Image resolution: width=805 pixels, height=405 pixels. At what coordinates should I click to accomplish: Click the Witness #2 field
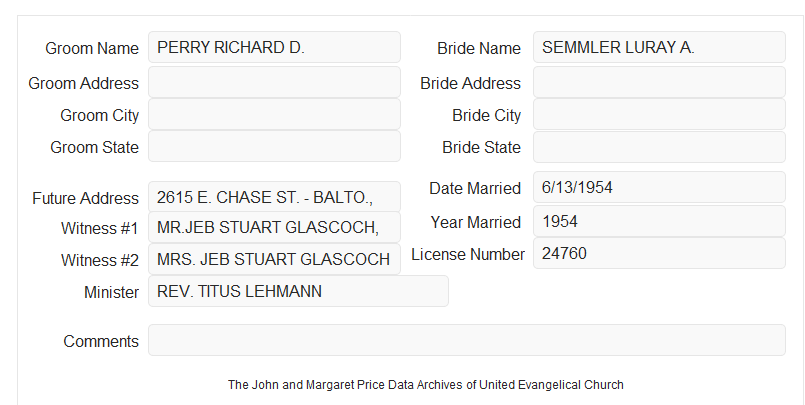tap(274, 259)
